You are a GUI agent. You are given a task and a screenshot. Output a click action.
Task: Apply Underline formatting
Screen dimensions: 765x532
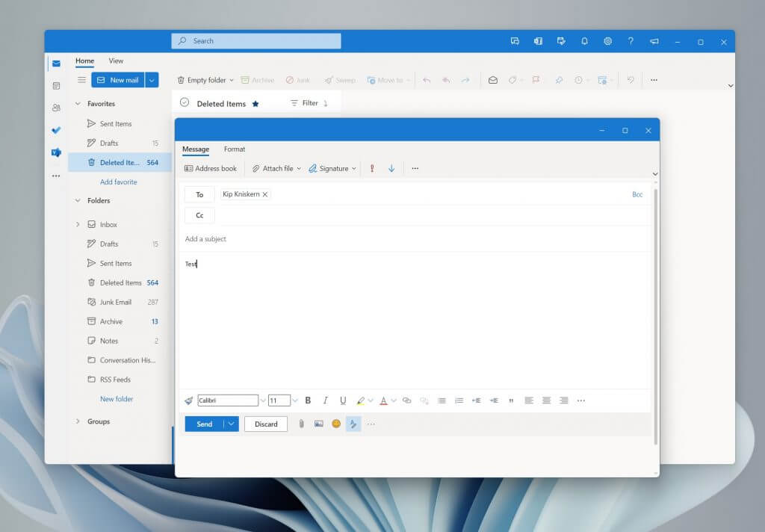(343, 400)
